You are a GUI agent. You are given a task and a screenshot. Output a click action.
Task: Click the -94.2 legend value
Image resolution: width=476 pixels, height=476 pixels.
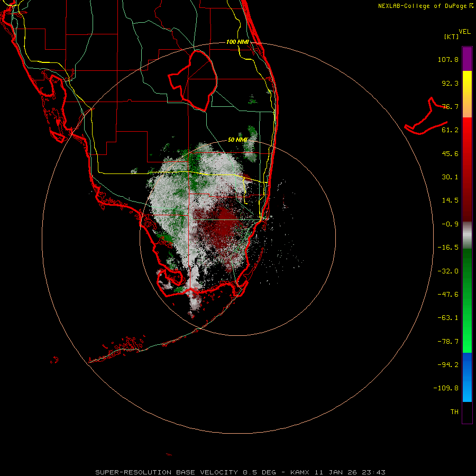point(448,365)
